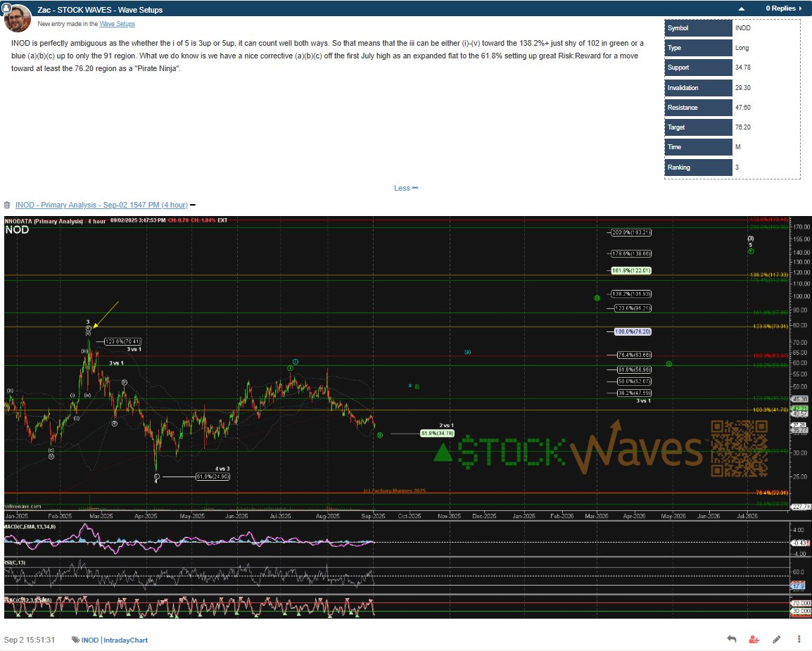Click the timestamp Sep 2 15:51:31
The image size is (812, 651).
[29, 640]
